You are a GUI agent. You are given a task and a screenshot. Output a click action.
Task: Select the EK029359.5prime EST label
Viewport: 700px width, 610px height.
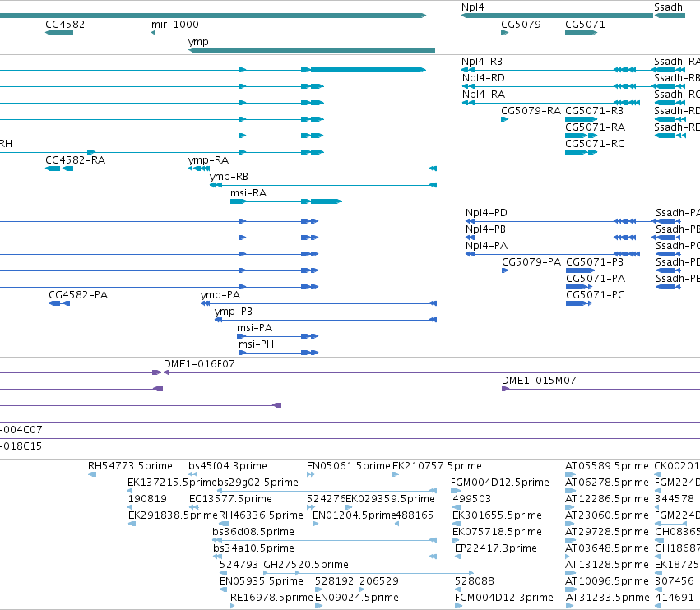[390, 499]
